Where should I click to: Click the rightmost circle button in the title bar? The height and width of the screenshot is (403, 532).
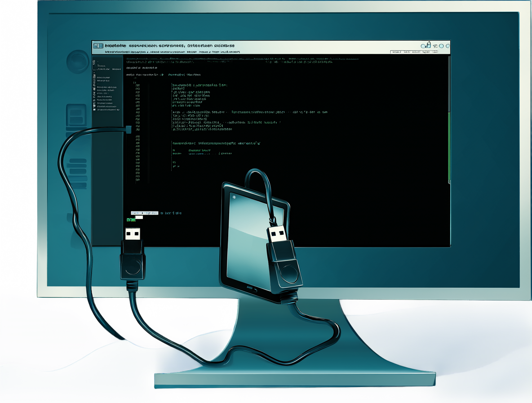448,46
